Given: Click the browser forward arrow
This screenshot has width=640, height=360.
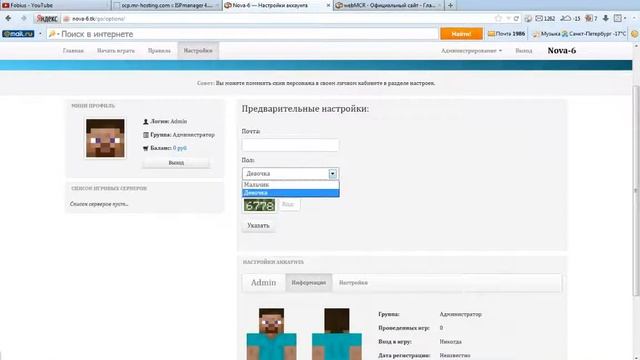Looking at the screenshot, I should [x=24, y=18].
